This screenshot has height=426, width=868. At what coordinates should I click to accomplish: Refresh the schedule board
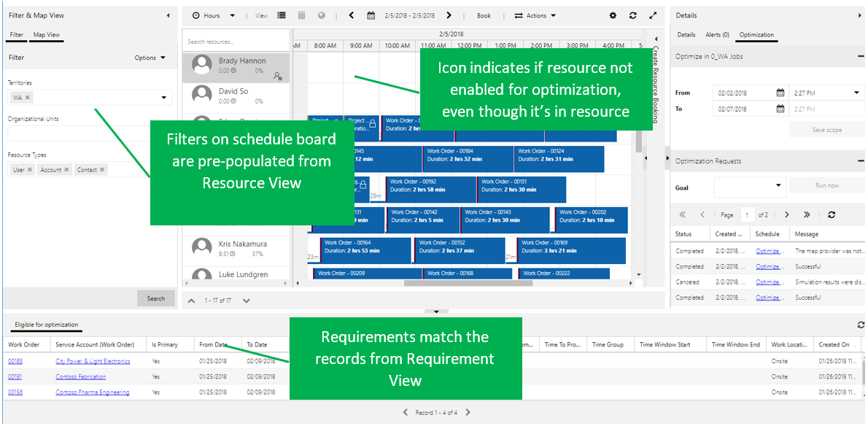(632, 15)
